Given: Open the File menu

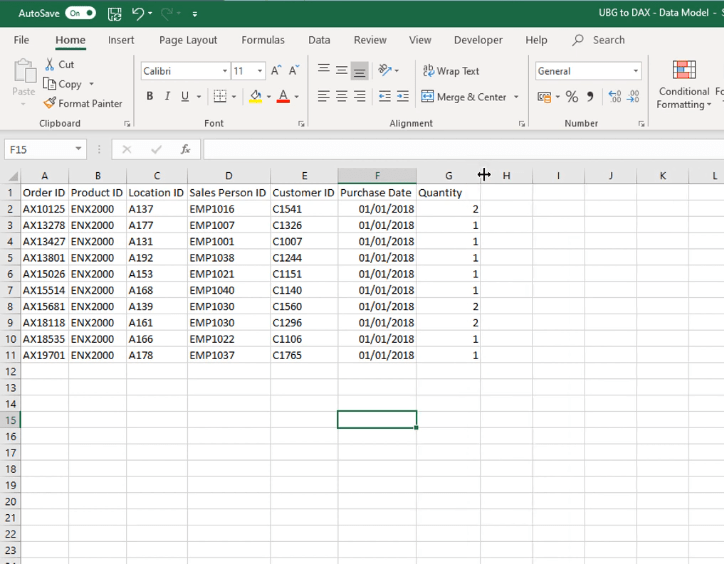Looking at the screenshot, I should 21,40.
